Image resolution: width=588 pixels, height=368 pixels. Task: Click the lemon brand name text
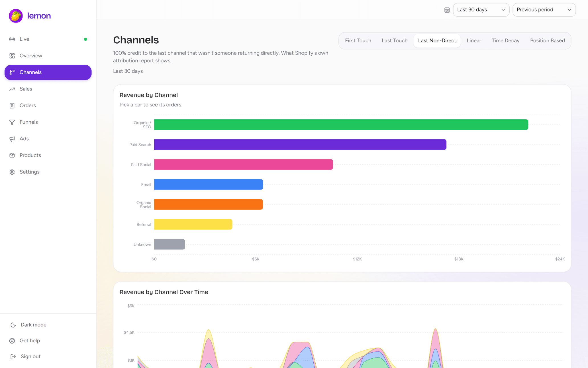coord(39,16)
